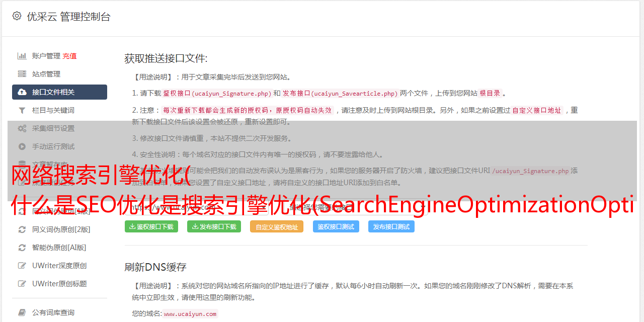The width and height of the screenshot is (644, 322).
Task: Click the green 发布接口下载 button
Action: coord(214,226)
